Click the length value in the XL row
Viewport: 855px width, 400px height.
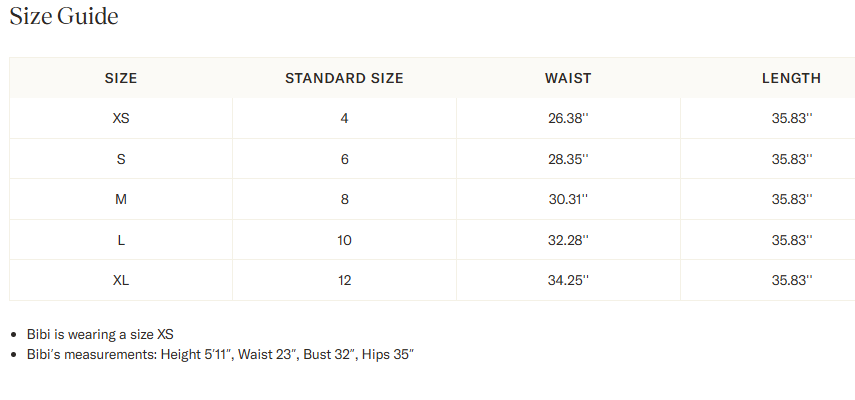tap(791, 280)
